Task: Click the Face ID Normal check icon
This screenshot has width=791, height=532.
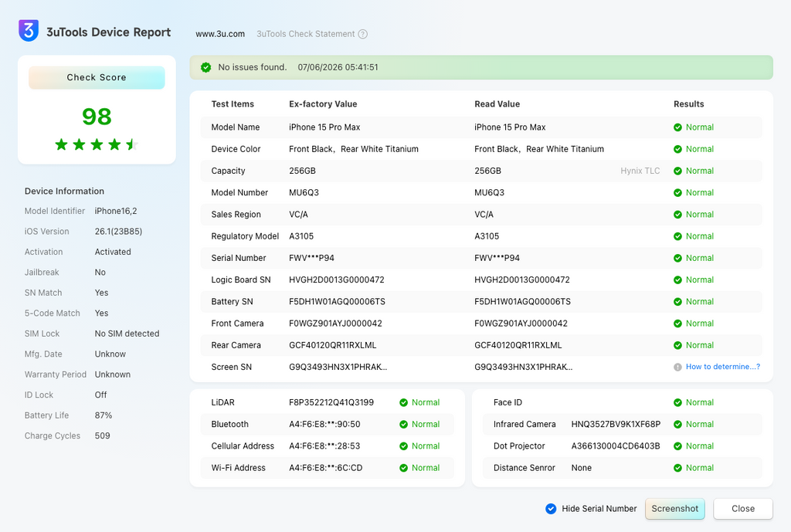Action: point(677,402)
